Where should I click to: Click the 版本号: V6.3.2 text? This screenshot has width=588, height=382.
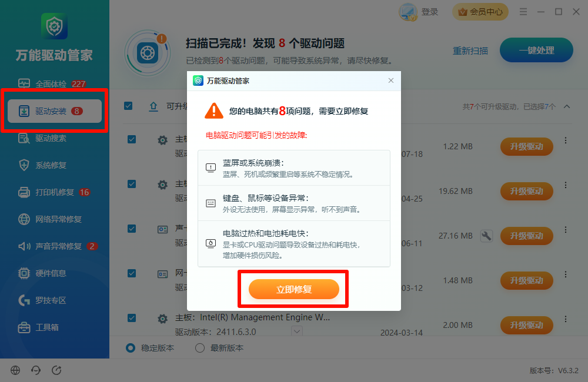point(554,370)
